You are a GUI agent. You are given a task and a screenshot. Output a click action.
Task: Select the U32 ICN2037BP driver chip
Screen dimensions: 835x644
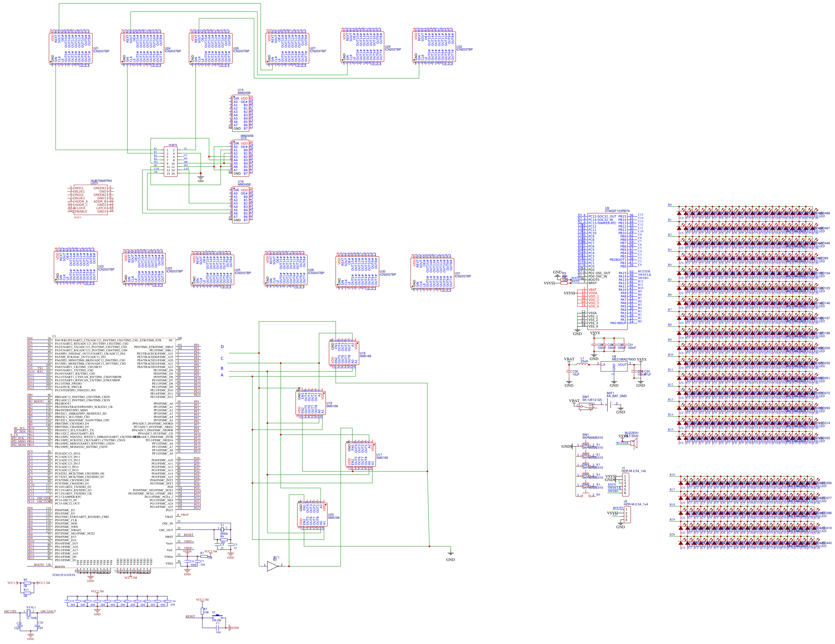tap(434, 48)
